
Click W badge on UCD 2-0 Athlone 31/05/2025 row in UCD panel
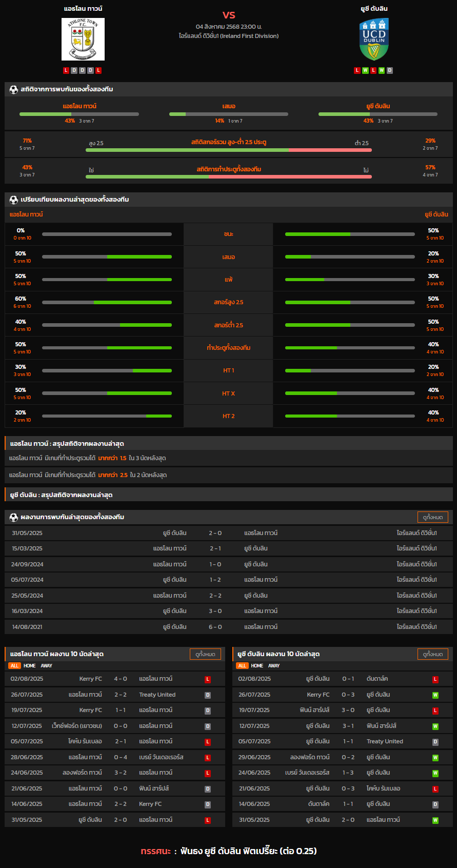coord(435,820)
